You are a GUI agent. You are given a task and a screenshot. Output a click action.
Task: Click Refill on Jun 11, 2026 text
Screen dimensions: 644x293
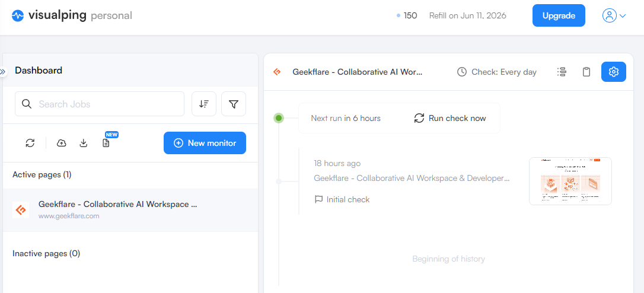coord(467,15)
